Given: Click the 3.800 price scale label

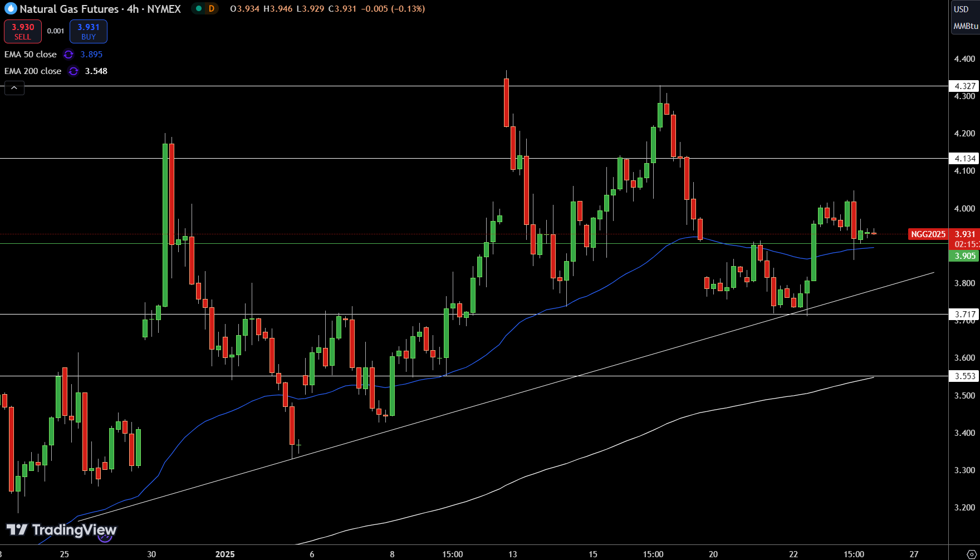Looking at the screenshot, I should click(964, 283).
